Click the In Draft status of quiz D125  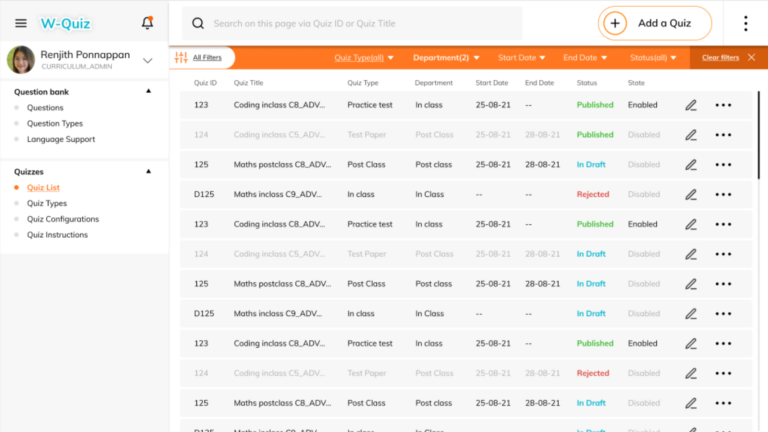[x=591, y=313]
